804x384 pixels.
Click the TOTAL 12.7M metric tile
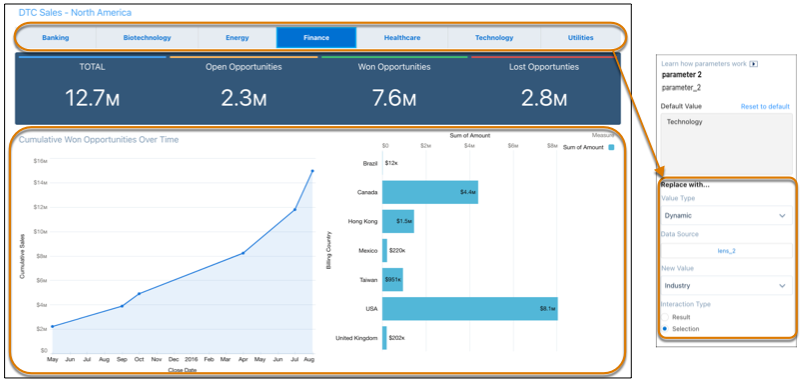pyautogui.click(x=92, y=90)
